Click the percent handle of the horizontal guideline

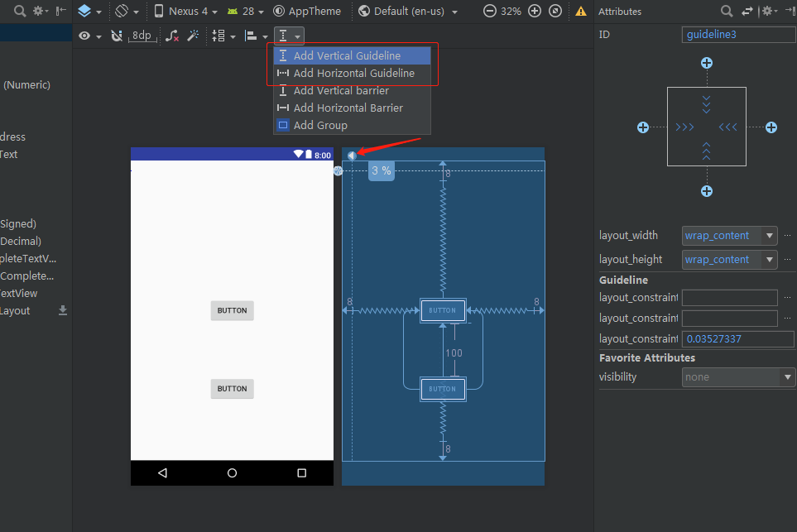click(x=338, y=171)
